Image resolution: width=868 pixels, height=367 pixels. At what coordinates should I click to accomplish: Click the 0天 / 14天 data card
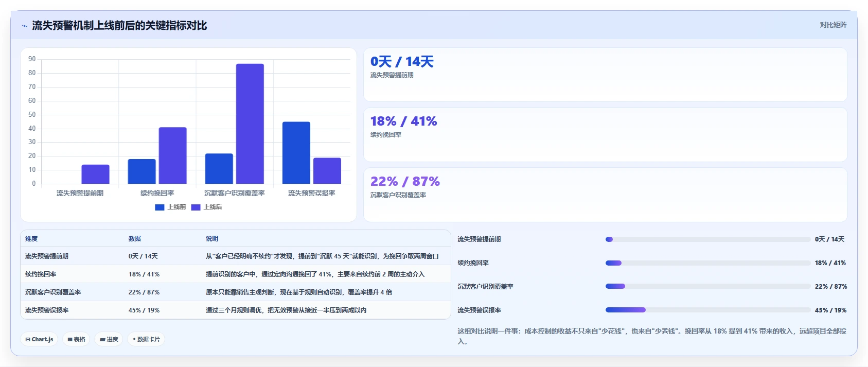pyautogui.click(x=605, y=75)
